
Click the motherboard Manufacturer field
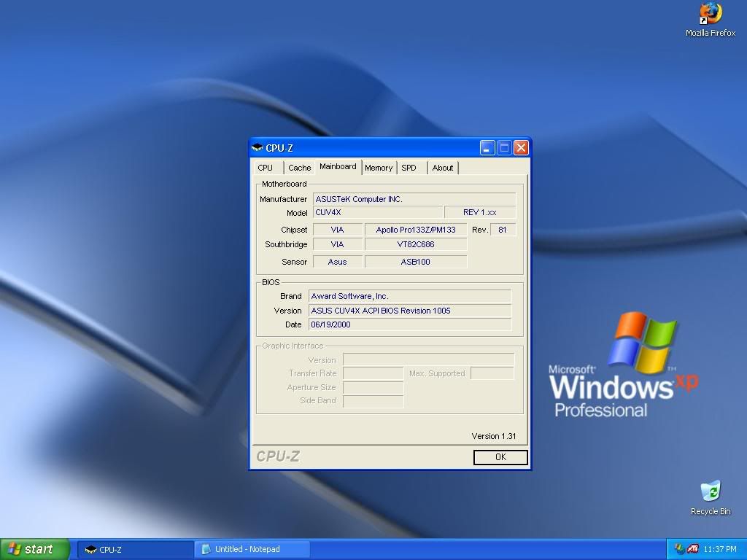[414, 199]
